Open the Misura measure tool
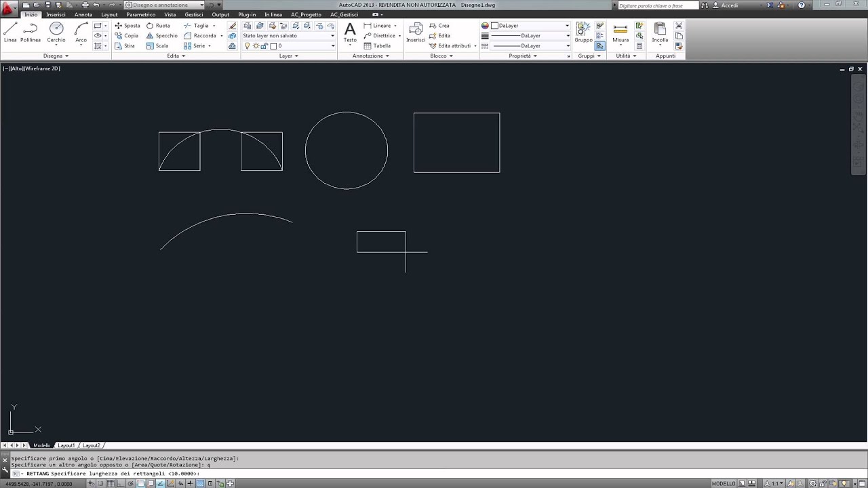The width and height of the screenshot is (868, 488). (x=620, y=32)
